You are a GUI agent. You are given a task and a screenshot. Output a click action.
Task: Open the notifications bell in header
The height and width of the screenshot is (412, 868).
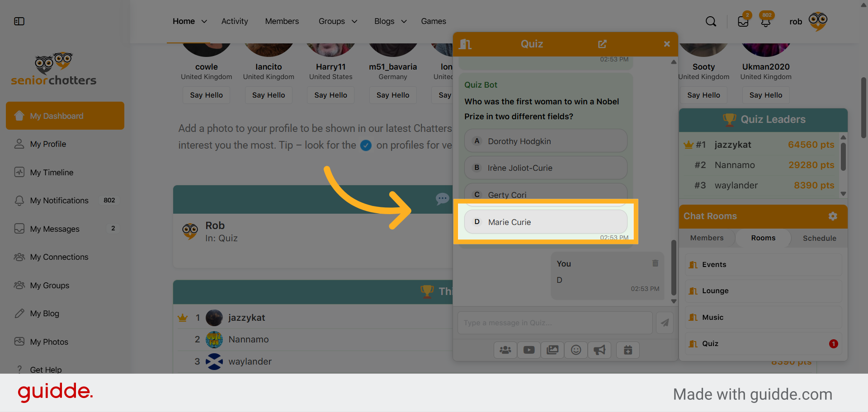(765, 22)
